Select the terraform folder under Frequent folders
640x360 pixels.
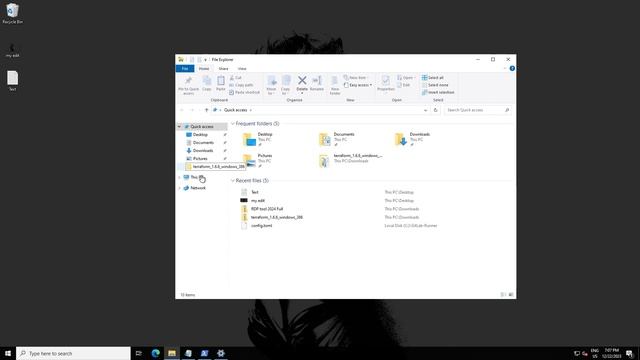pos(351,161)
